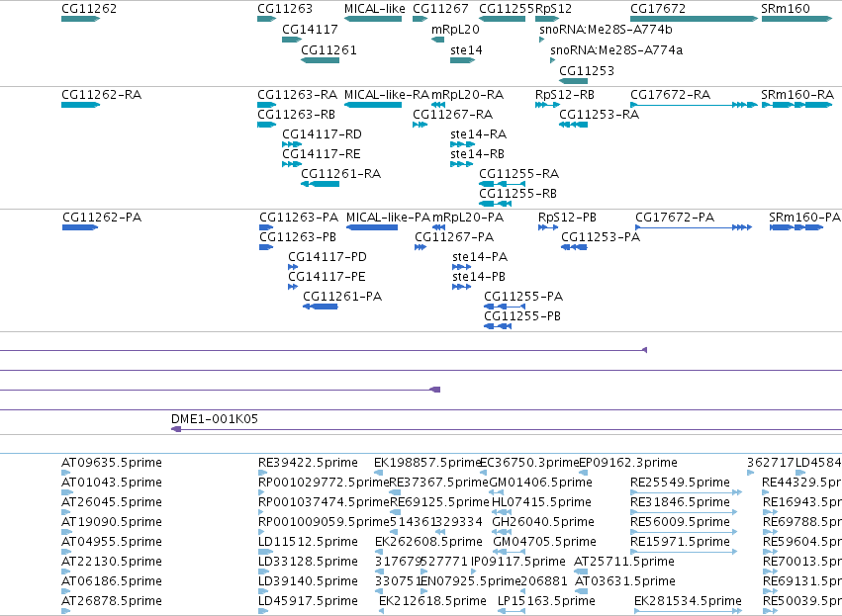Click the snoRNA:Me28S-A774a label
This screenshot has width=842, height=616.
click(x=616, y=50)
